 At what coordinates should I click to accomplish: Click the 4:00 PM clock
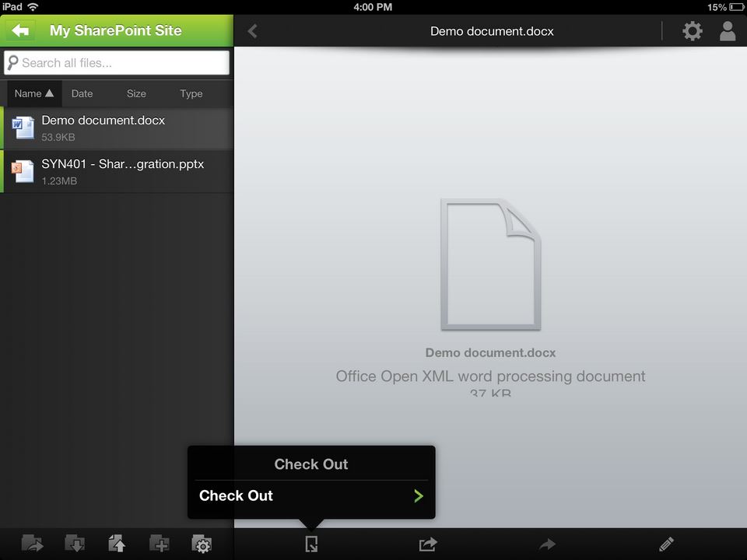coord(373,7)
